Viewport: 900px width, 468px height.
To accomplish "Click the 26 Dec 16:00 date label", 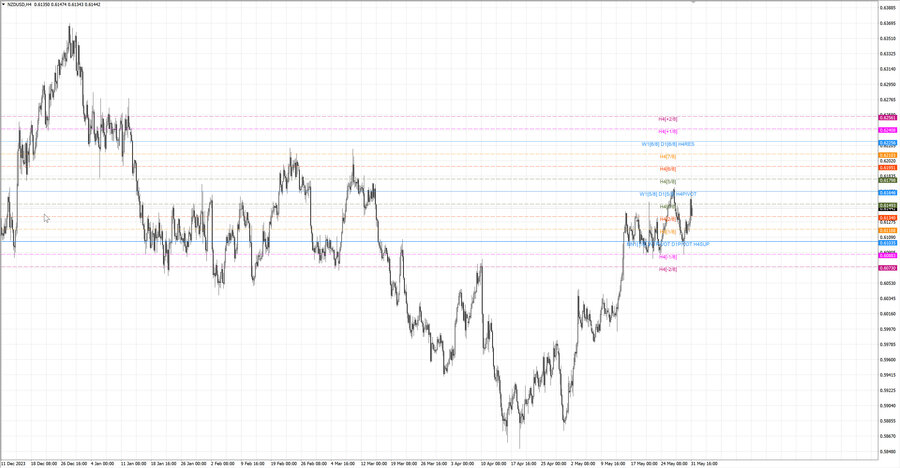I will (73, 463).
